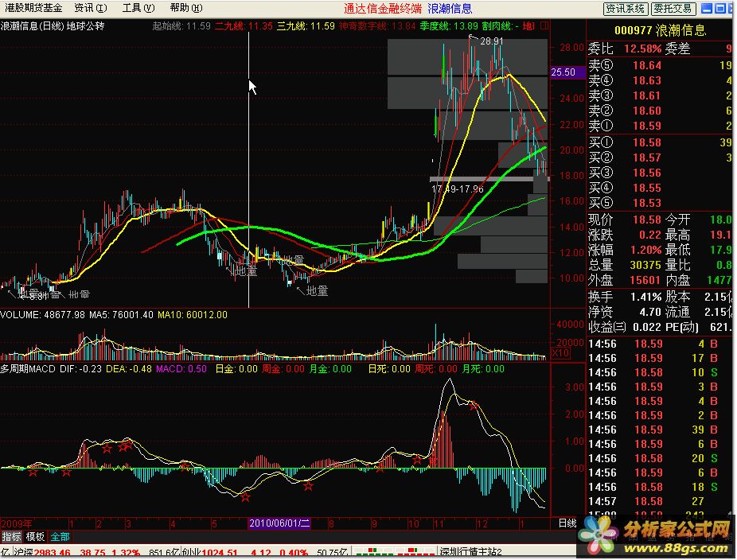
Task: Click the 17.49-17.96 gap label
Action: click(x=458, y=189)
